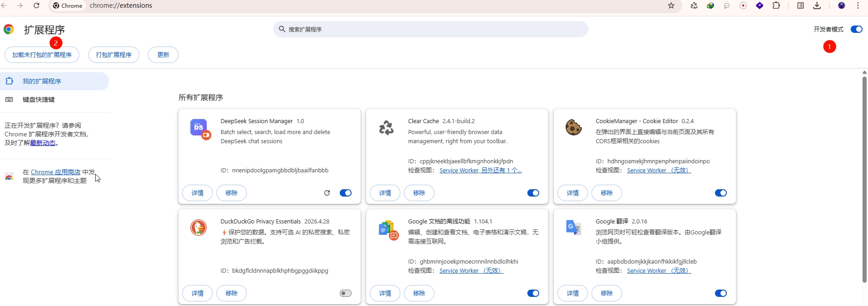The width and height of the screenshot is (868, 306).
Task: Click the page vertical scrollbar thumb
Action: point(864,180)
